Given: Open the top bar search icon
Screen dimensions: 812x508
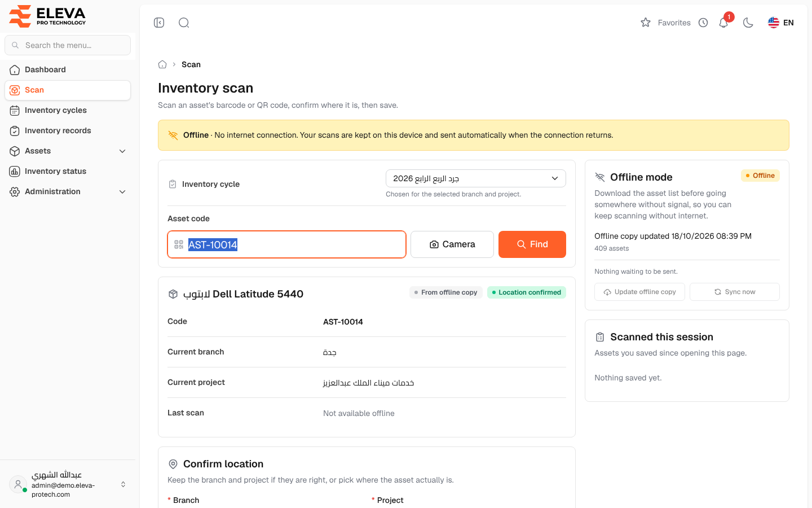Looking at the screenshot, I should click(x=184, y=23).
